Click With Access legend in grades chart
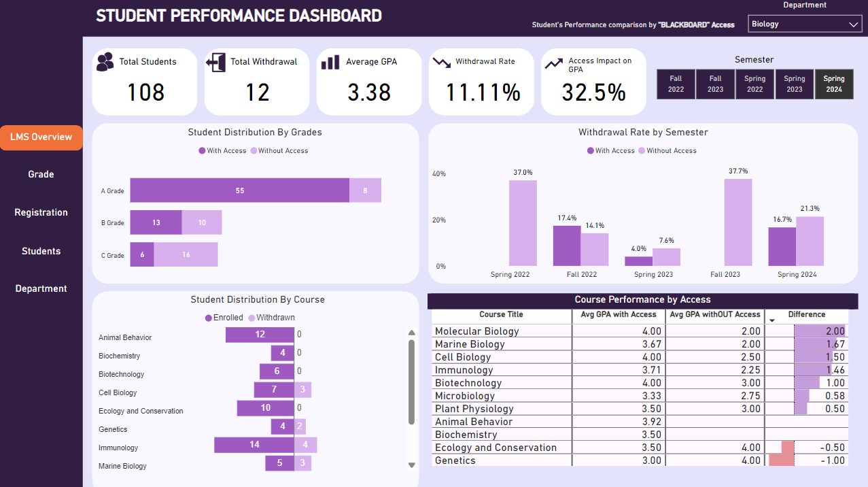Screen dimensions: 868x487 (222, 151)
